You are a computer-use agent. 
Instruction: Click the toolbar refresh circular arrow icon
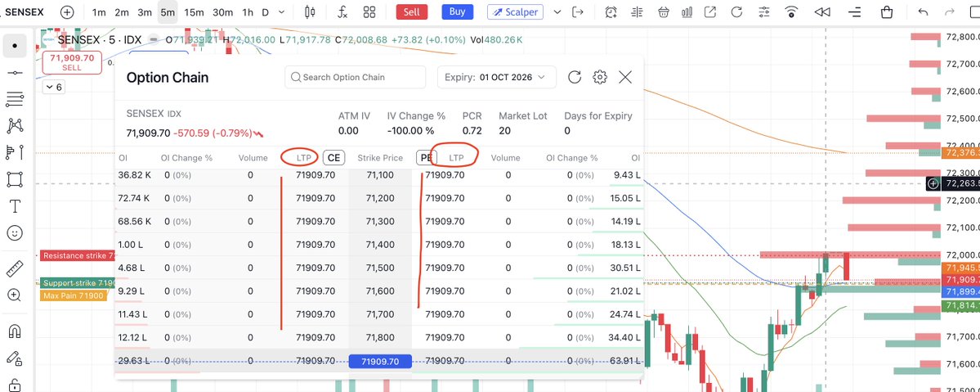pyautogui.click(x=737, y=12)
